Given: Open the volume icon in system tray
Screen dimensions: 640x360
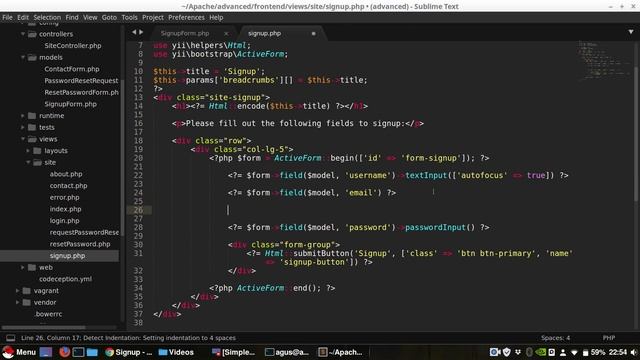Looking at the screenshot, I should [633, 352].
